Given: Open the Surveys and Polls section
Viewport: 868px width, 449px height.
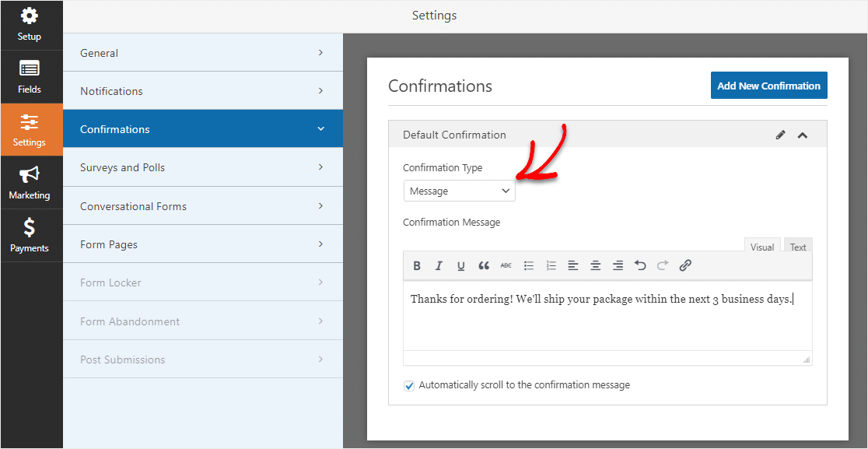Looking at the screenshot, I should pos(202,167).
